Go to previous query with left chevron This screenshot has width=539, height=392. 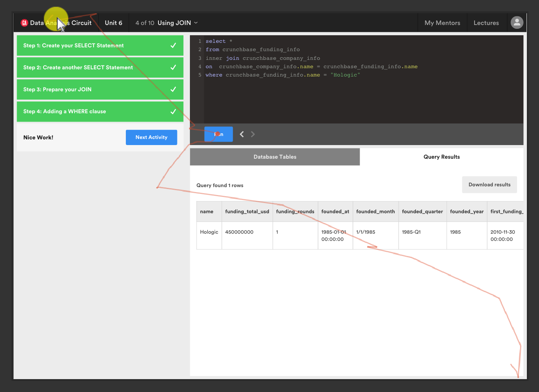pyautogui.click(x=242, y=134)
